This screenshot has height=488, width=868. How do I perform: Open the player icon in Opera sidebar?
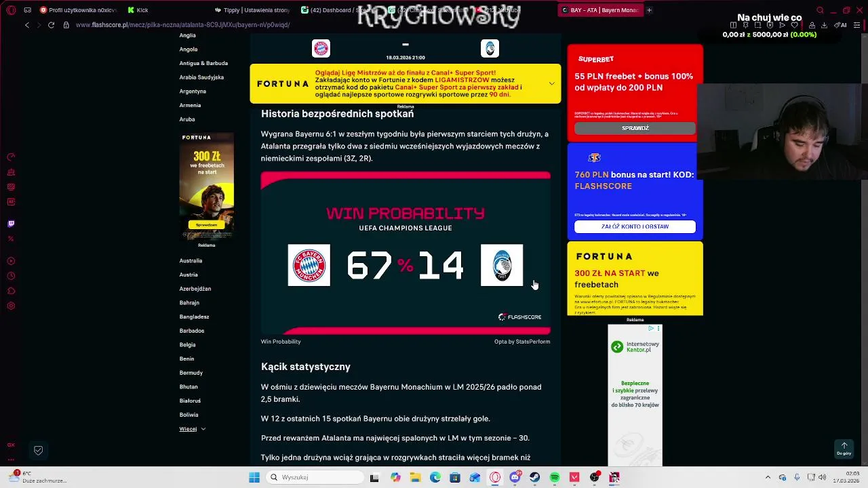point(11,261)
